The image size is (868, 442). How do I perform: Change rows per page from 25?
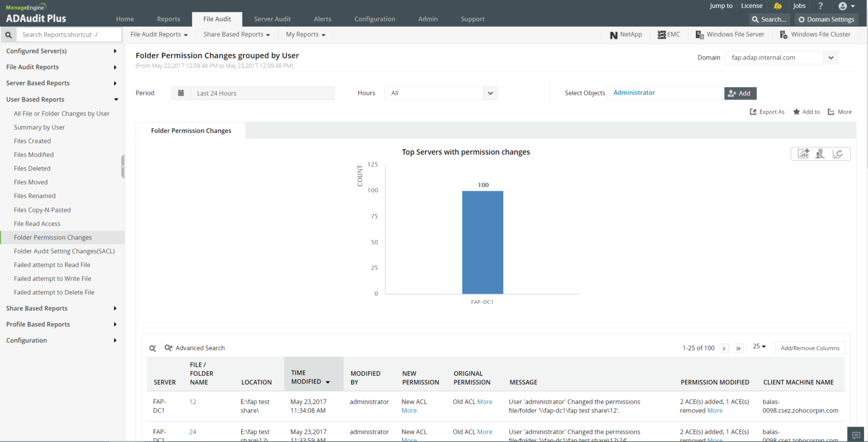[759, 346]
